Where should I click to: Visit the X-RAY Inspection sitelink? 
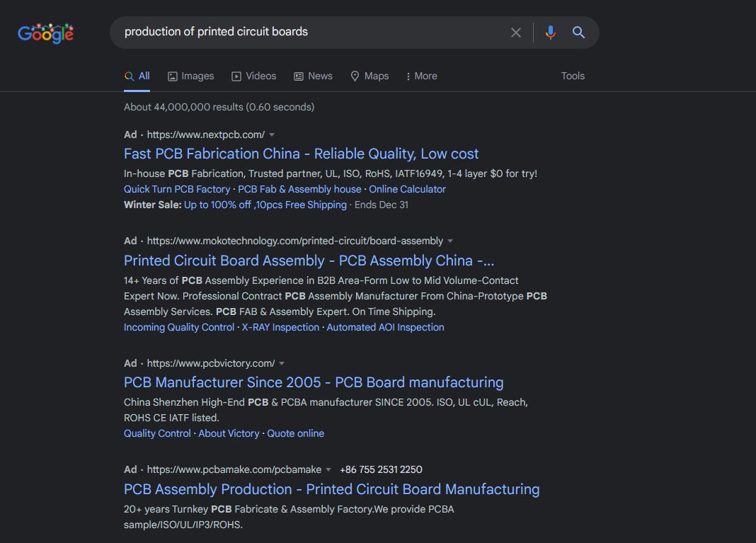(x=280, y=328)
